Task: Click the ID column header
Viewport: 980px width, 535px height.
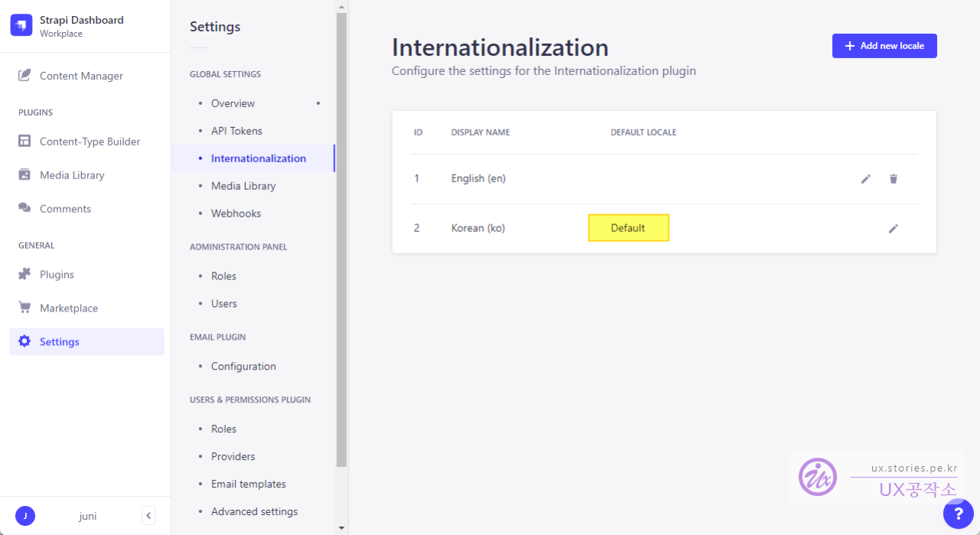Action: tap(418, 132)
